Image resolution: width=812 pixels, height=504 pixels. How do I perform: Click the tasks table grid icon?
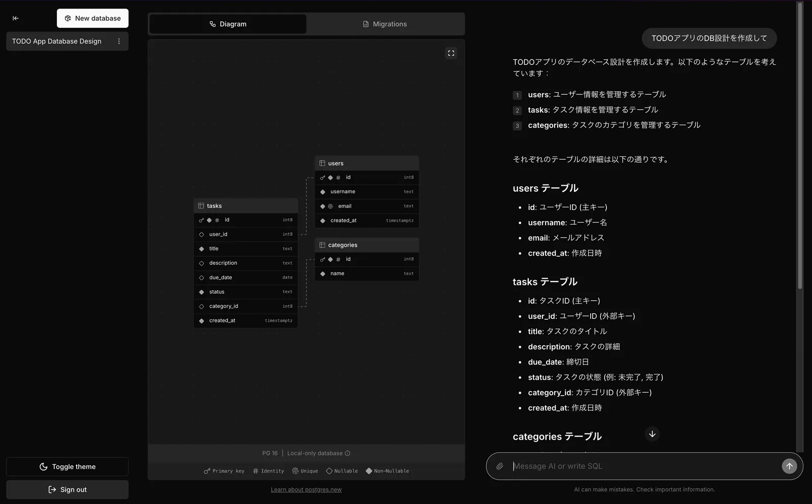pos(201,206)
